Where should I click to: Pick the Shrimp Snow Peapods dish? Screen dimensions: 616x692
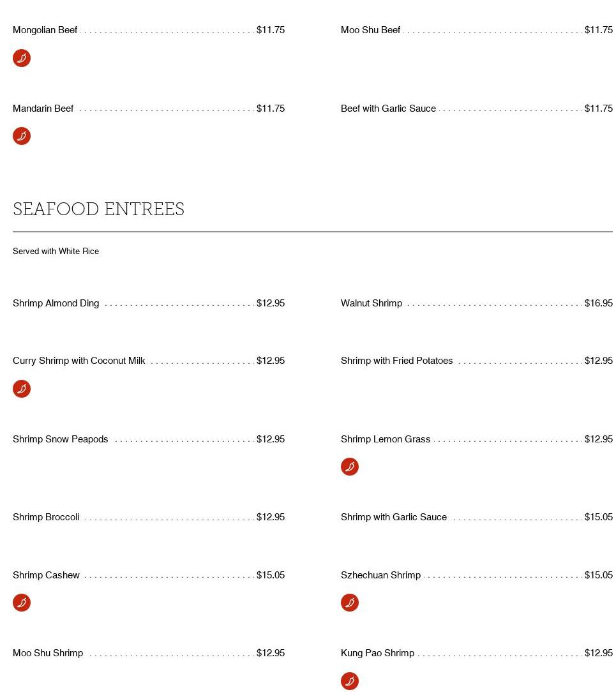61,439
